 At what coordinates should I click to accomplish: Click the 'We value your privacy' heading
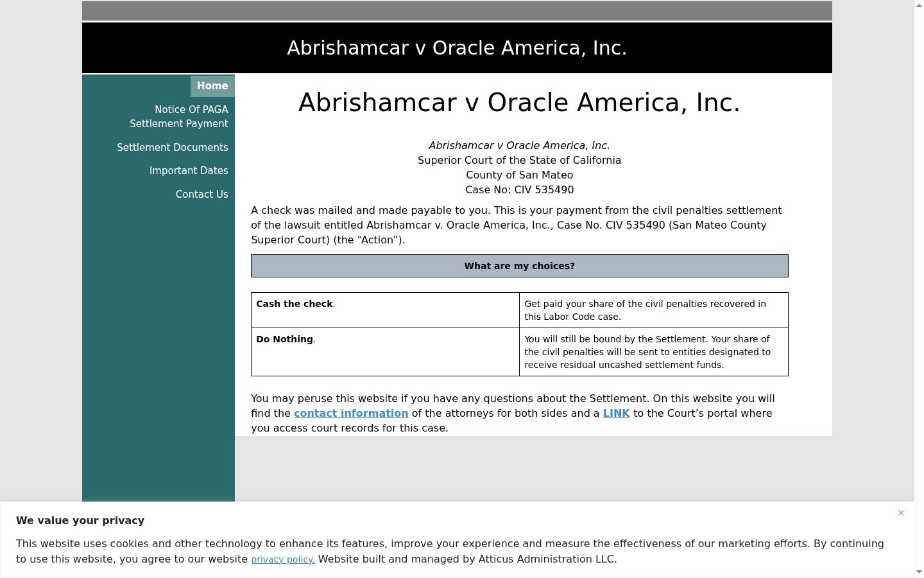pos(80,520)
